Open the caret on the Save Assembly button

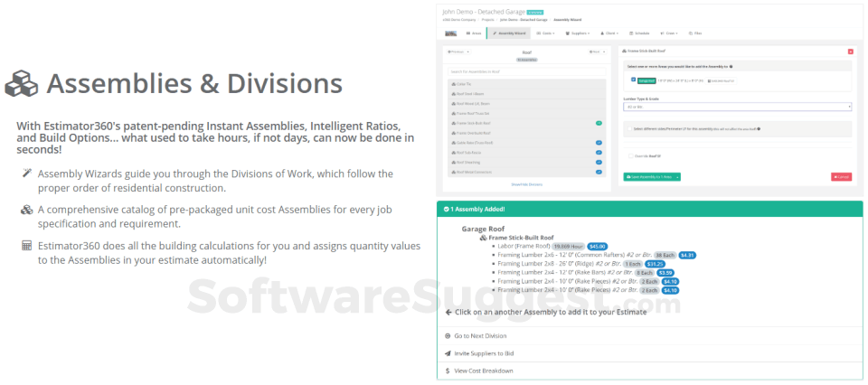[x=677, y=177]
